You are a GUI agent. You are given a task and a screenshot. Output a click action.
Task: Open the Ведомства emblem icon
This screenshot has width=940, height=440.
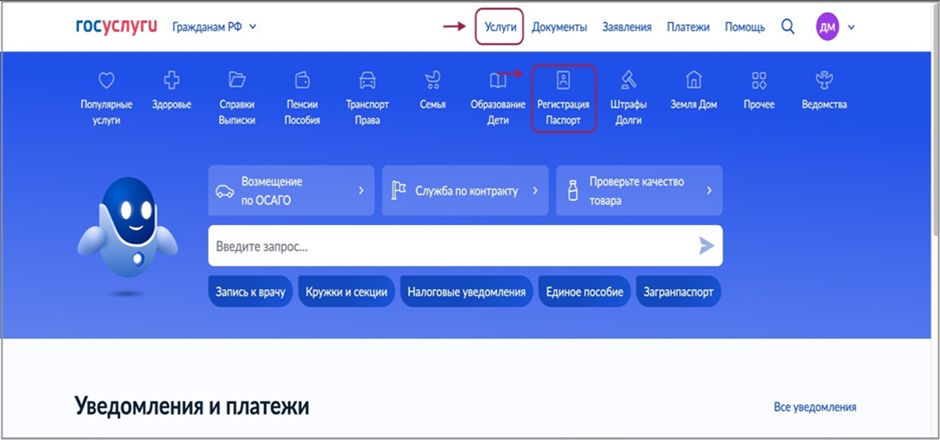tap(824, 80)
